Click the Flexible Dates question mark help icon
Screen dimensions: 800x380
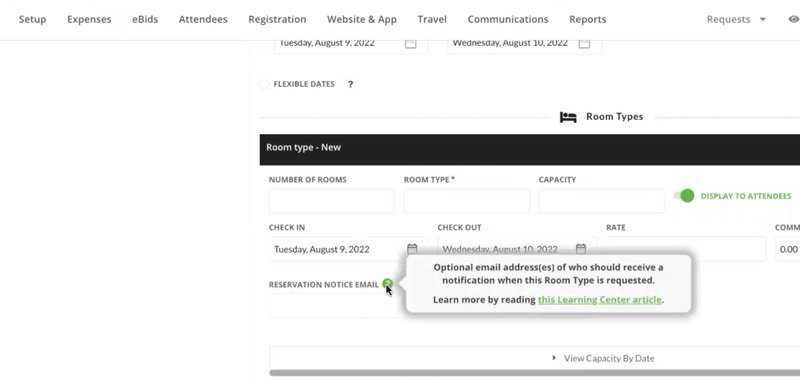(x=350, y=84)
